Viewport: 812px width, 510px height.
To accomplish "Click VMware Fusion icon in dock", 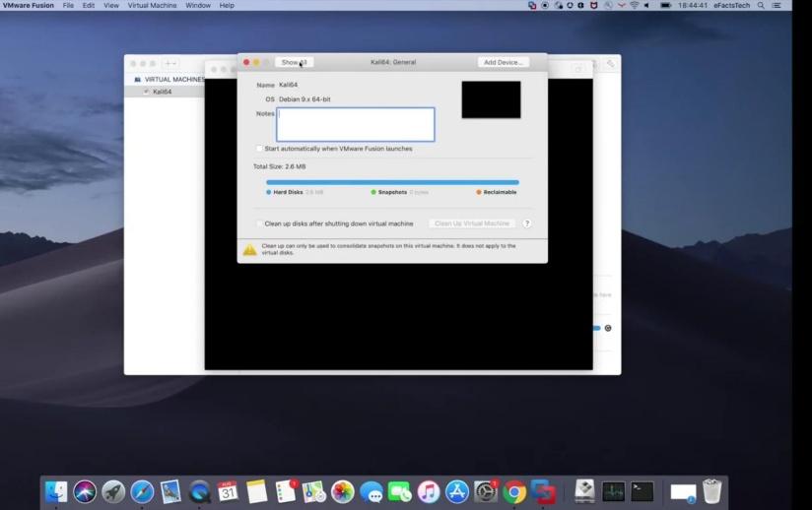I will 543,491.
